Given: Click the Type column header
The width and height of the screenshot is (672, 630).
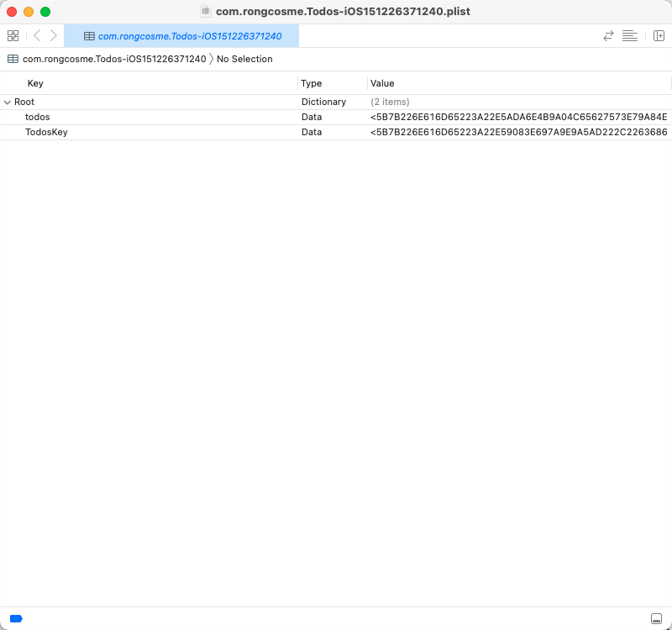Looking at the screenshot, I should click(311, 83).
